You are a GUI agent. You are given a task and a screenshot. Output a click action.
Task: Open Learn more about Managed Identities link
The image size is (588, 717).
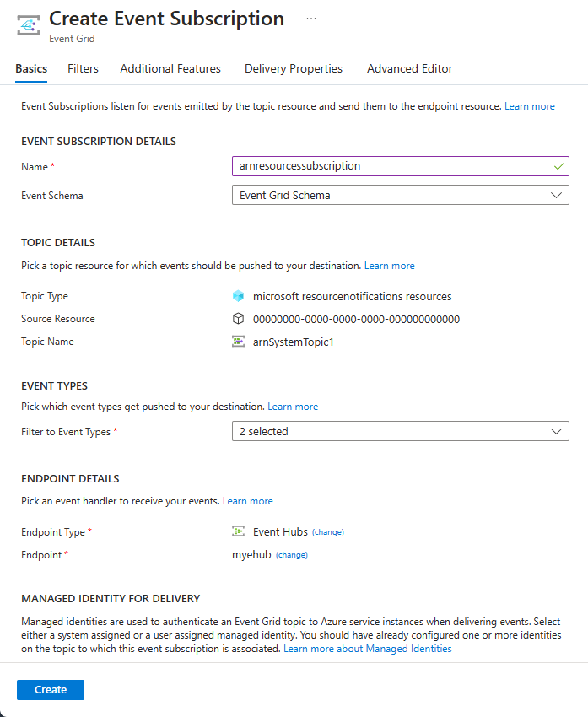coord(367,649)
